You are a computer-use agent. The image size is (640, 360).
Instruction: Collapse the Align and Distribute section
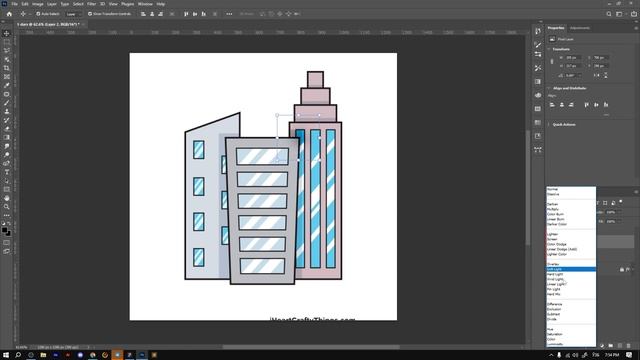tap(549, 88)
